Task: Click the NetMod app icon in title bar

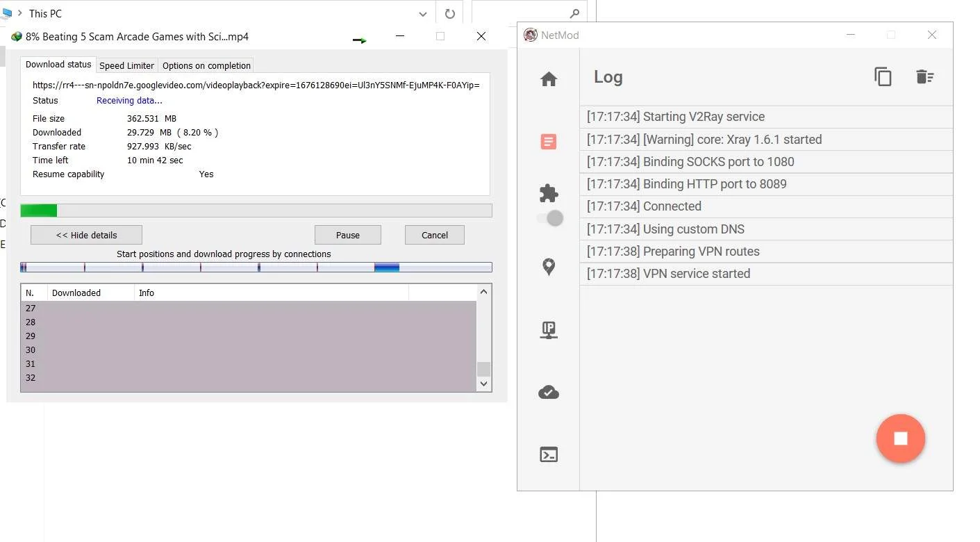Action: coord(531,35)
